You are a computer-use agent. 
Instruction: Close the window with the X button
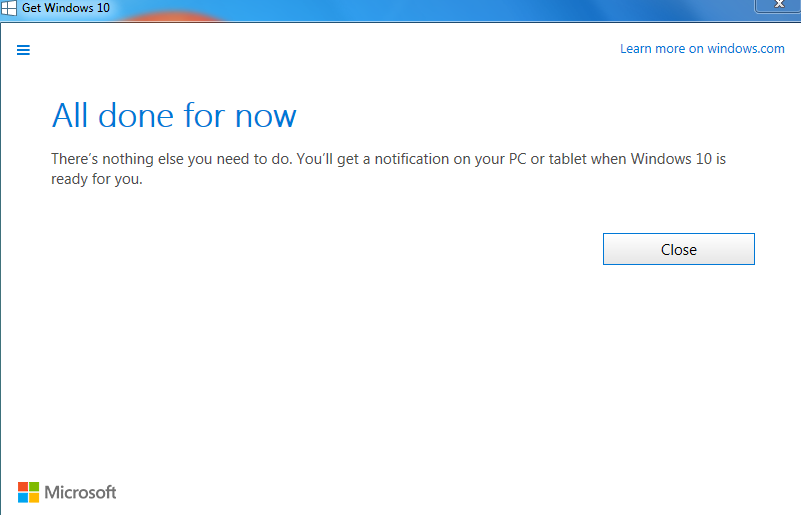778,6
